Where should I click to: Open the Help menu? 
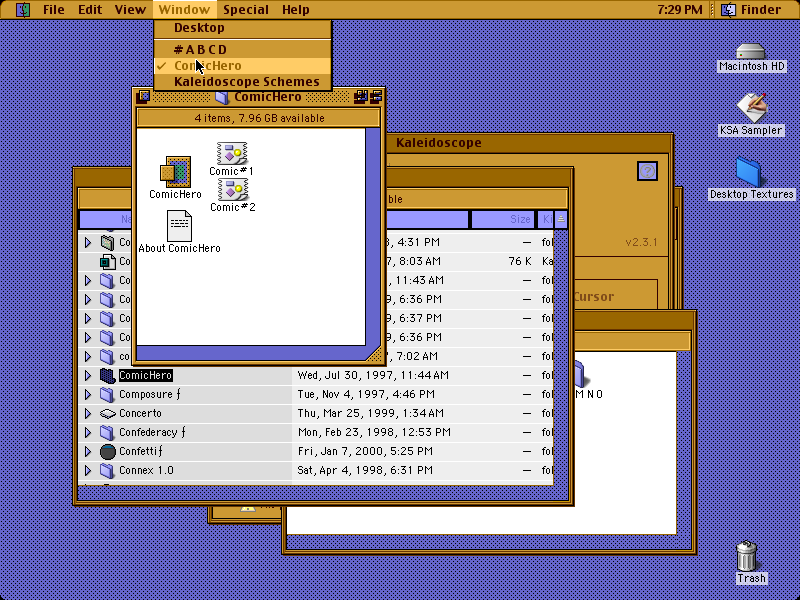pos(295,9)
